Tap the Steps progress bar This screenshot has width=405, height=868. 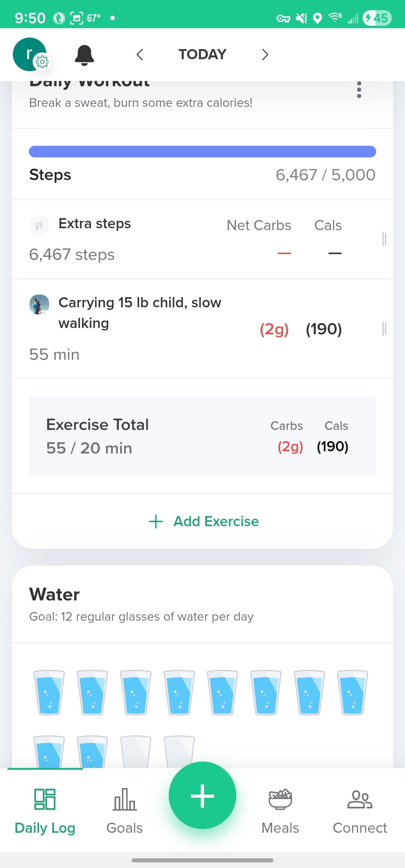(x=202, y=152)
